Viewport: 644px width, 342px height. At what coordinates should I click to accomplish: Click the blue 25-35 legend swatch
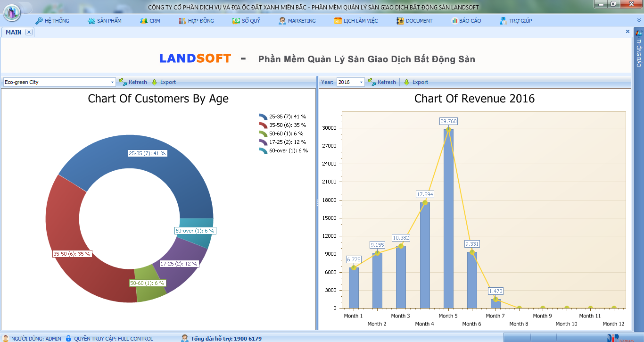click(x=263, y=117)
